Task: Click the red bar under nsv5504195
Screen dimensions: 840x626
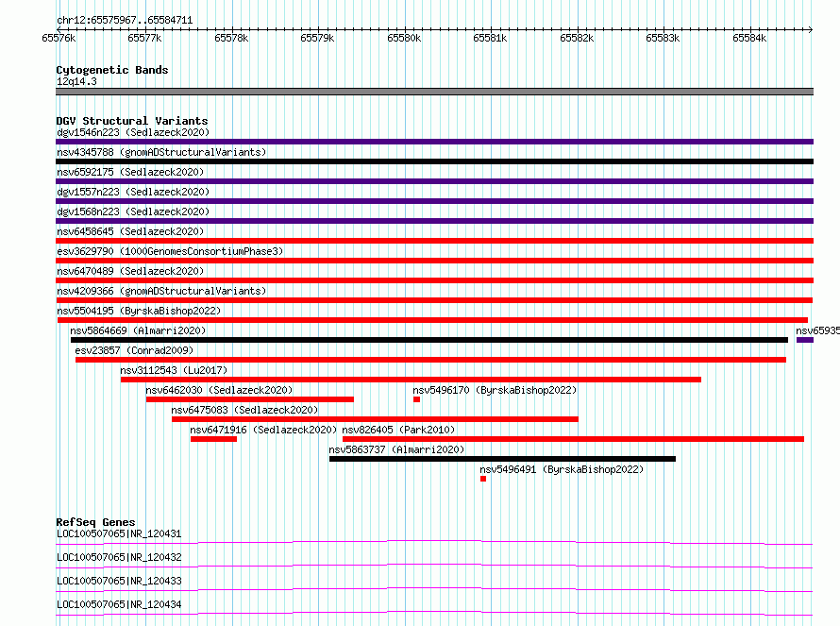Action: [x=433, y=320]
